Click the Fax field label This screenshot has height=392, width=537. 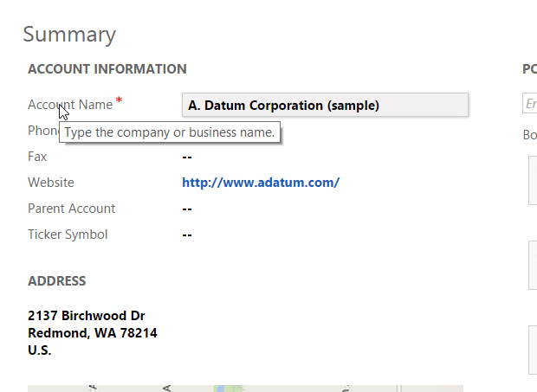pos(37,157)
